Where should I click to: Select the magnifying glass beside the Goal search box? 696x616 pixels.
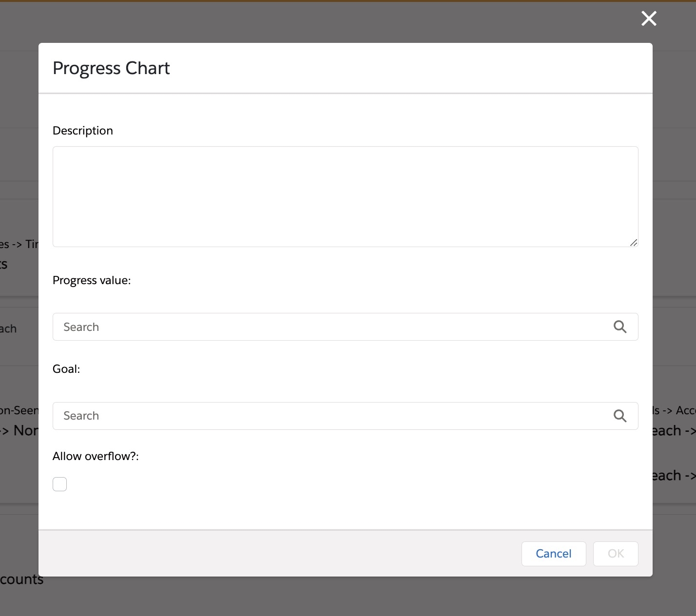620,416
